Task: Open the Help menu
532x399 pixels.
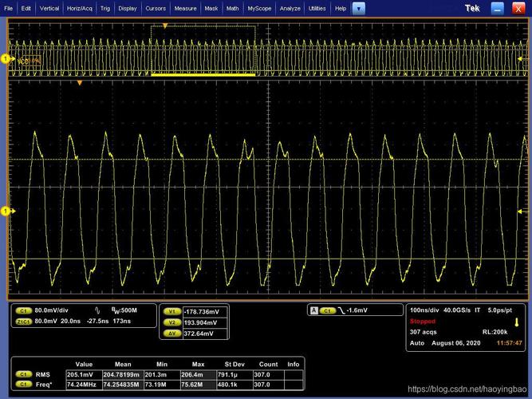Action: coord(341,9)
